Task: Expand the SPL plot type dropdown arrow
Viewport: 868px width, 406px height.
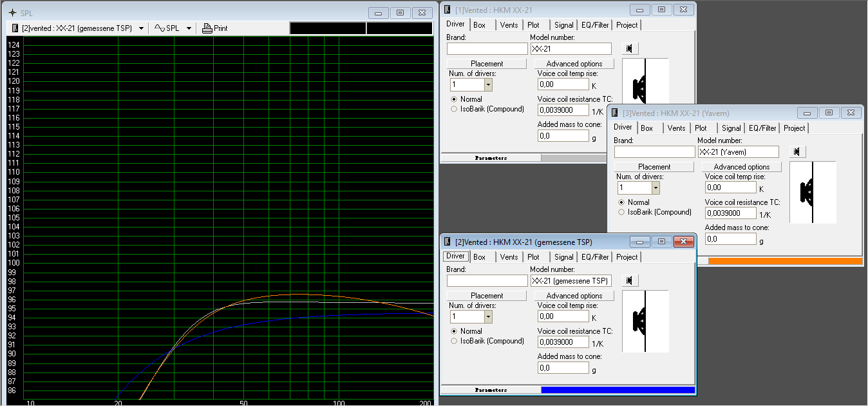Action: coord(189,28)
